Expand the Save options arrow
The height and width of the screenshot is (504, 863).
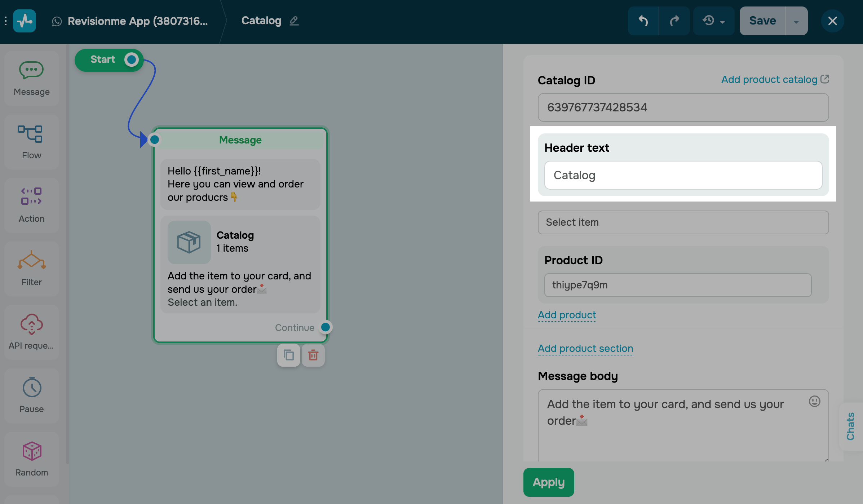click(x=796, y=22)
